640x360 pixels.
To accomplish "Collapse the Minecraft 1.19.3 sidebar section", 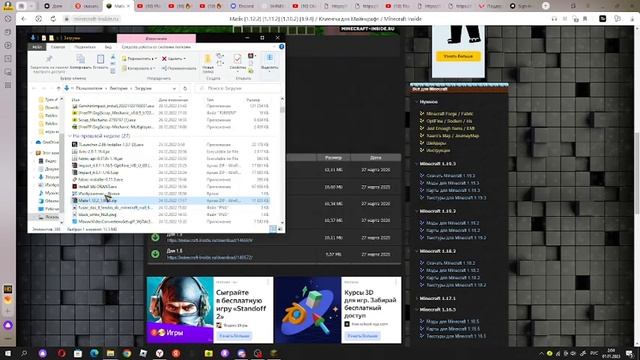I will pyautogui.click(x=417, y=164).
